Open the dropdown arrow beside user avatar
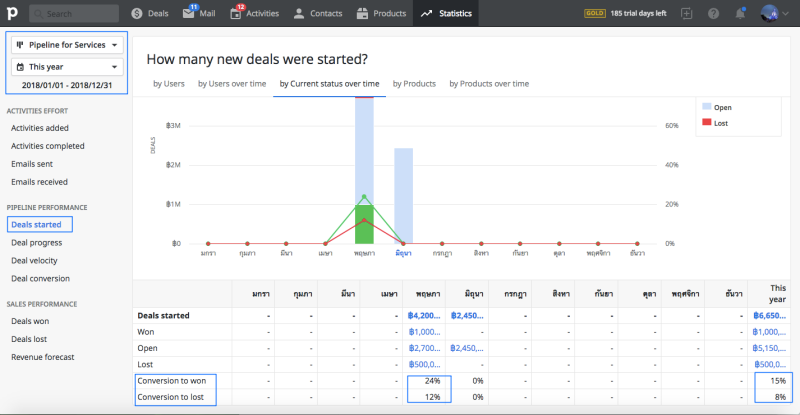This screenshot has width=800, height=415. click(x=786, y=14)
